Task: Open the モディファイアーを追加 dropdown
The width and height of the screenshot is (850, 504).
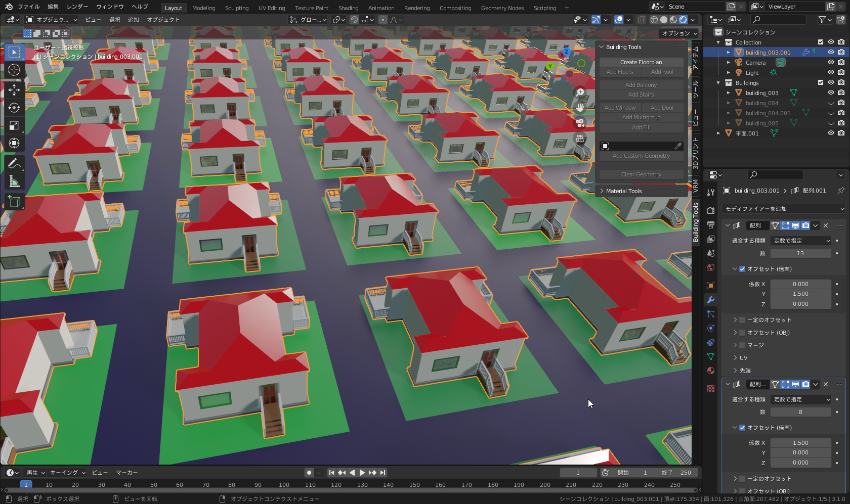Action: (784, 209)
